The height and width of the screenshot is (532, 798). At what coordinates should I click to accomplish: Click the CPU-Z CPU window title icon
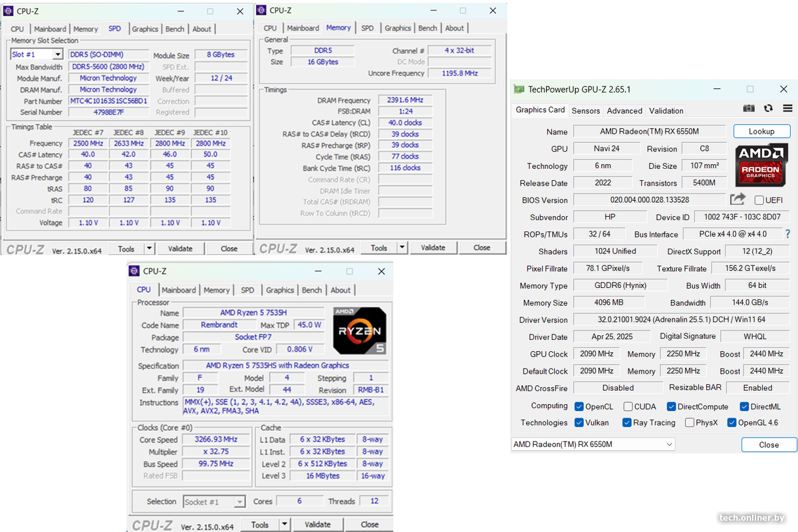point(135,271)
